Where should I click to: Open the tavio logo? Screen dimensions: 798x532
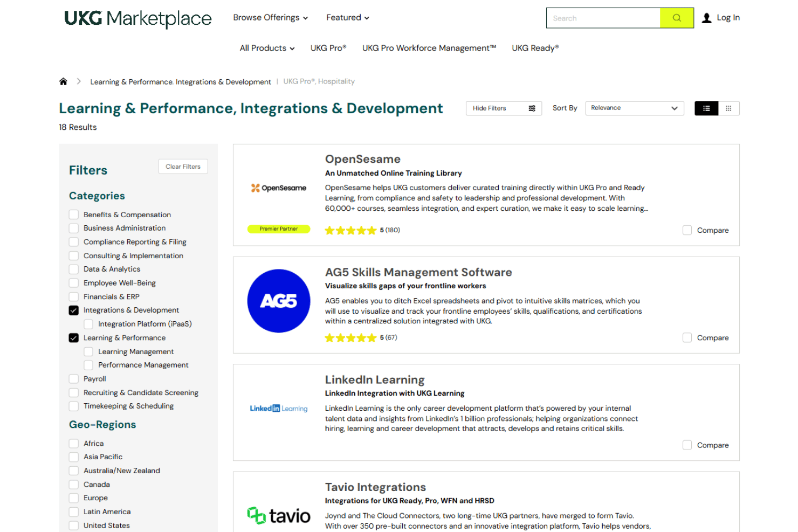pos(279,515)
